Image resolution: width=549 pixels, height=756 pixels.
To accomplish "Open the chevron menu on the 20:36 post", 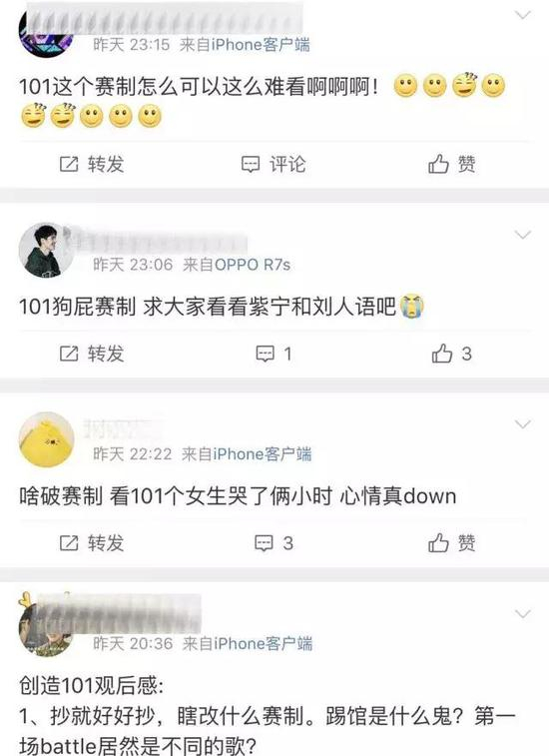I will 522,614.
